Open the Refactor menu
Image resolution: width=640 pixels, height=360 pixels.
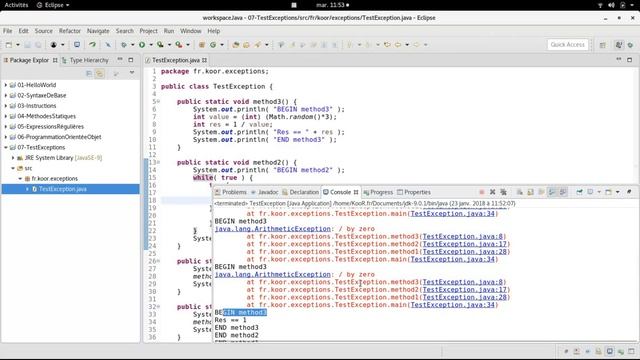(x=70, y=31)
